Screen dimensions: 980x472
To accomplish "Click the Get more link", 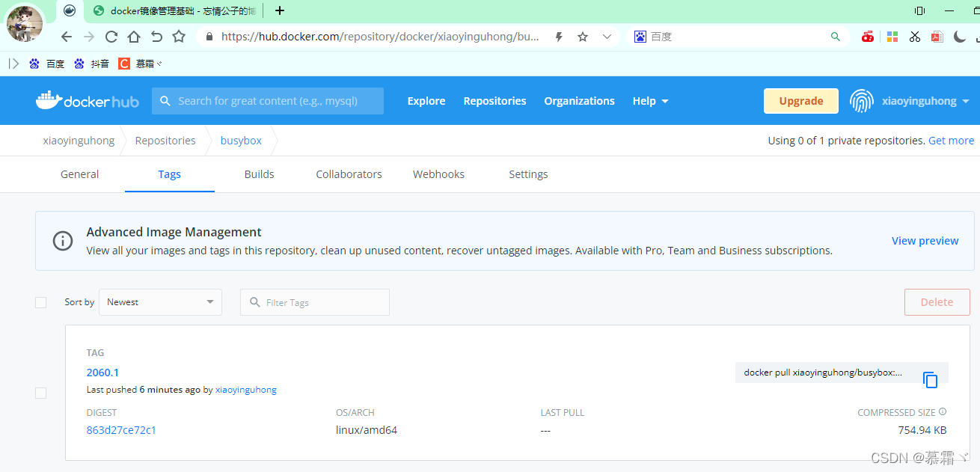I will coord(951,141).
